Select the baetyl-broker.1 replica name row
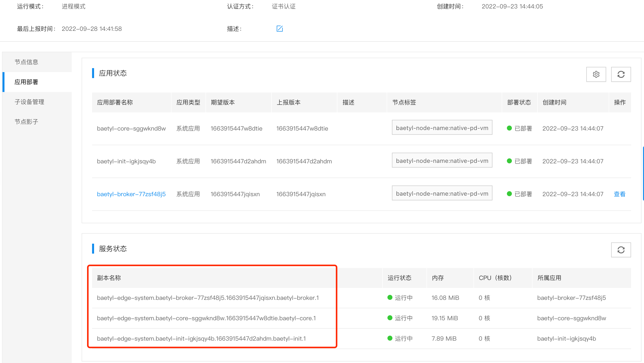 (208, 298)
